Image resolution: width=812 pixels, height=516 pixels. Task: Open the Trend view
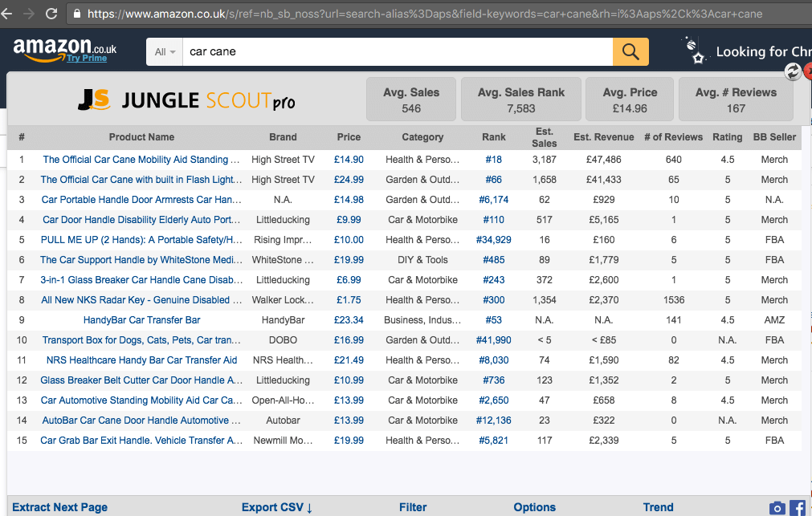pyautogui.click(x=659, y=507)
